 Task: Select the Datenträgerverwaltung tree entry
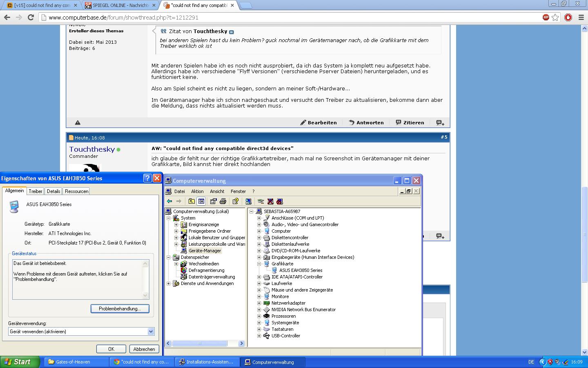(x=212, y=277)
